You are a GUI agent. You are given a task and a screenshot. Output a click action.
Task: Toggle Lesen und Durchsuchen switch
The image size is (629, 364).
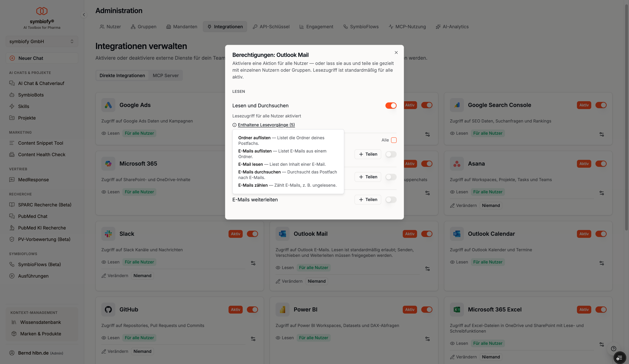coord(391,105)
